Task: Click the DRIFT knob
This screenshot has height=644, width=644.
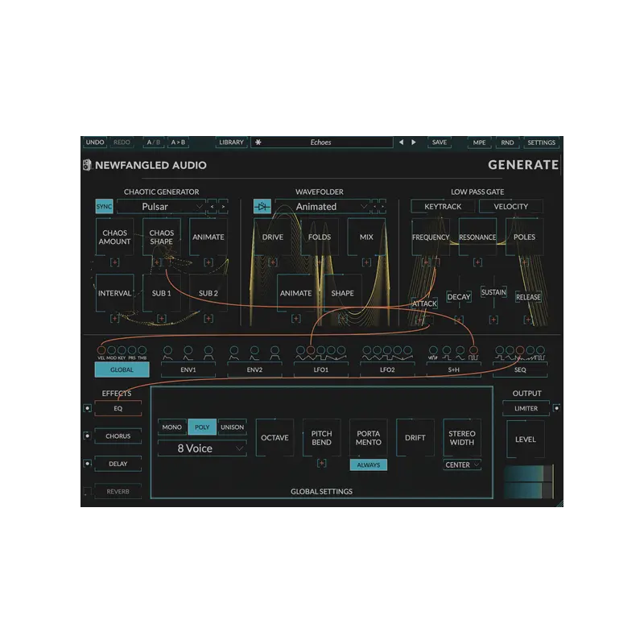Action: tap(415, 438)
